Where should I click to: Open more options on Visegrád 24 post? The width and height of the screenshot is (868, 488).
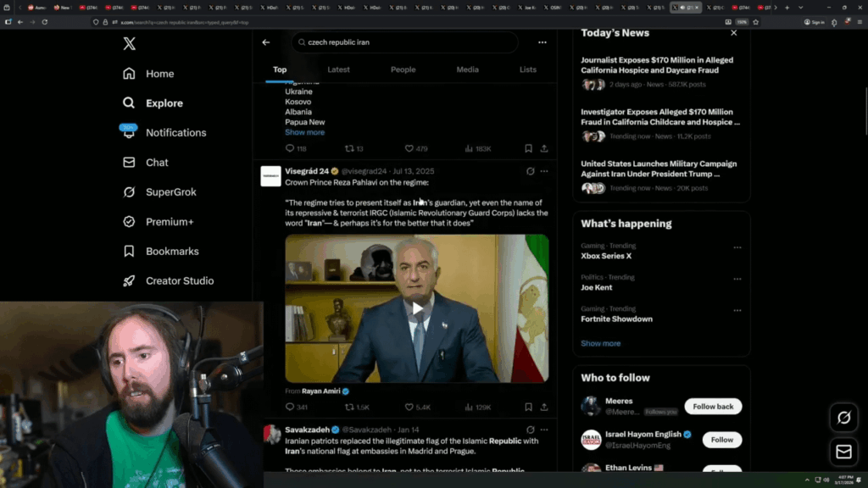click(544, 171)
